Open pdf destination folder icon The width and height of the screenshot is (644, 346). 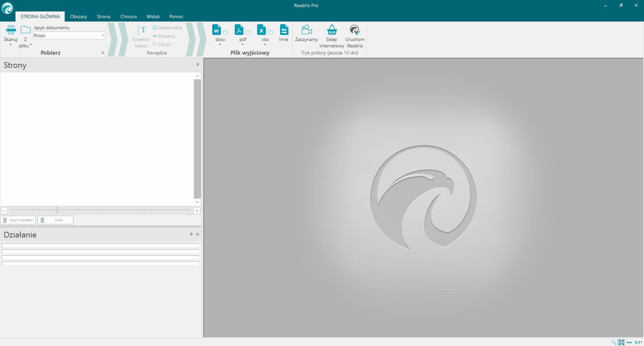pyautogui.click(x=248, y=32)
